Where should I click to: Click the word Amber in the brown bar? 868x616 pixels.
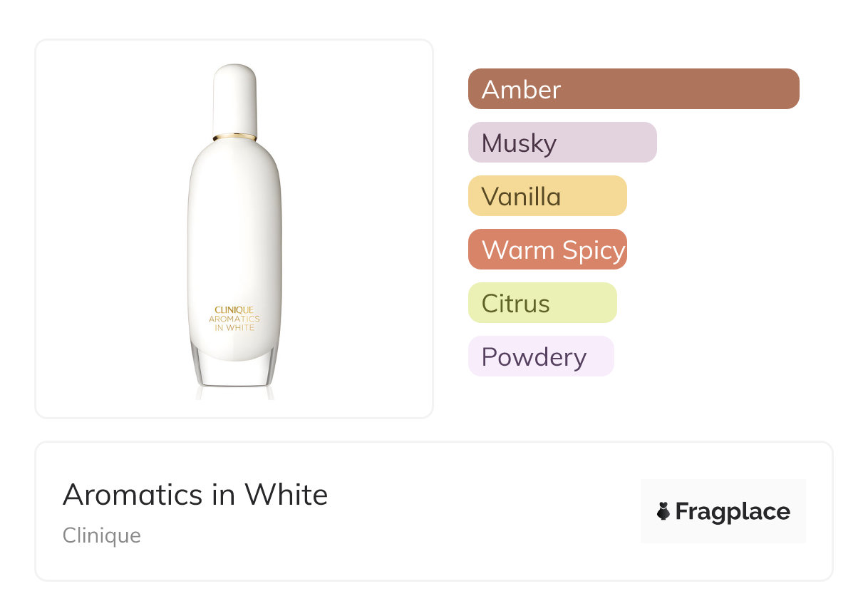[x=521, y=90]
